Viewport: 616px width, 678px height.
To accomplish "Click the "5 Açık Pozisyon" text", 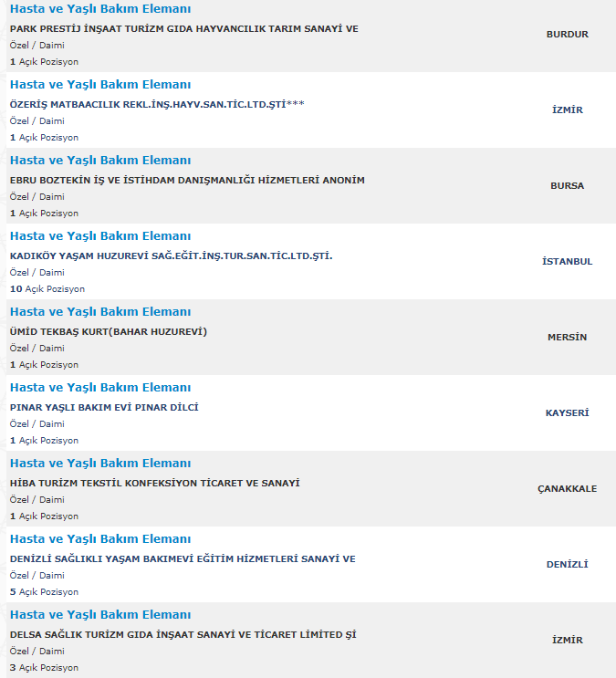I will click(x=44, y=591).
